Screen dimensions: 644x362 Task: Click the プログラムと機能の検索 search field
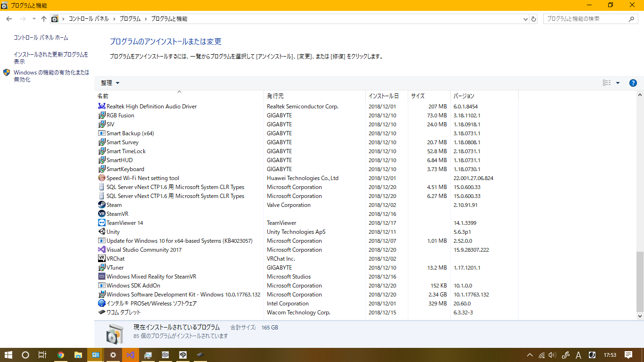pyautogui.click(x=586, y=19)
